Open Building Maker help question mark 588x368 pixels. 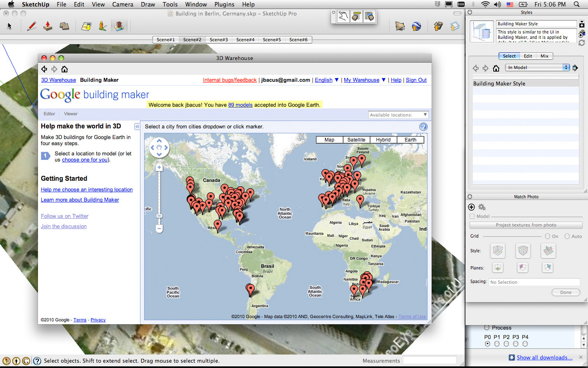pyautogui.click(x=423, y=127)
